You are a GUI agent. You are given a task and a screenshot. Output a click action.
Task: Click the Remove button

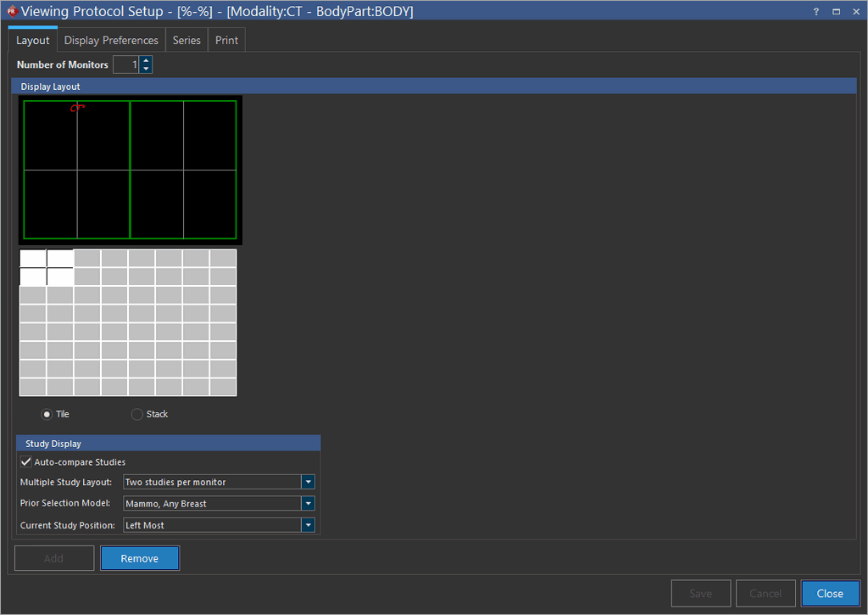click(x=140, y=558)
